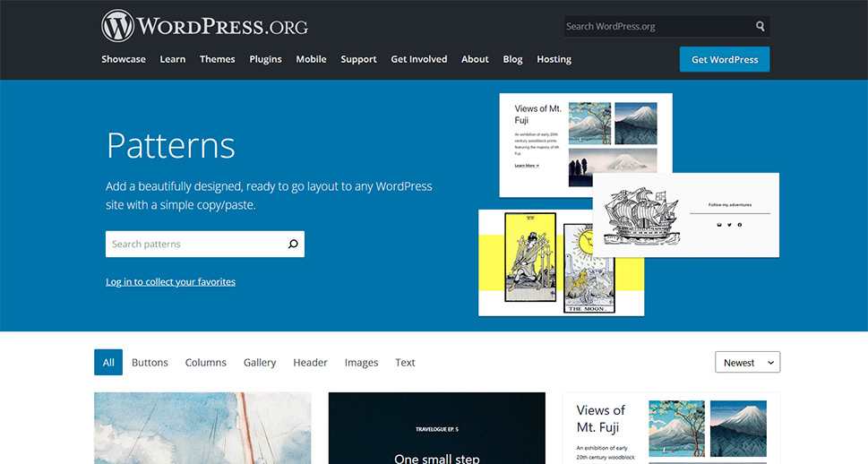Viewport: 868px width, 464px height.
Task: Open the Newest sort dropdown
Action: [747, 362]
